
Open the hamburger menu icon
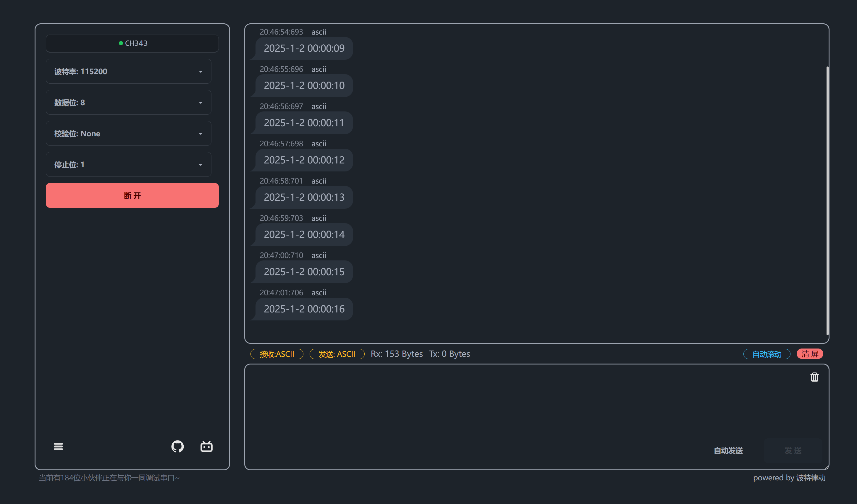coord(58,446)
